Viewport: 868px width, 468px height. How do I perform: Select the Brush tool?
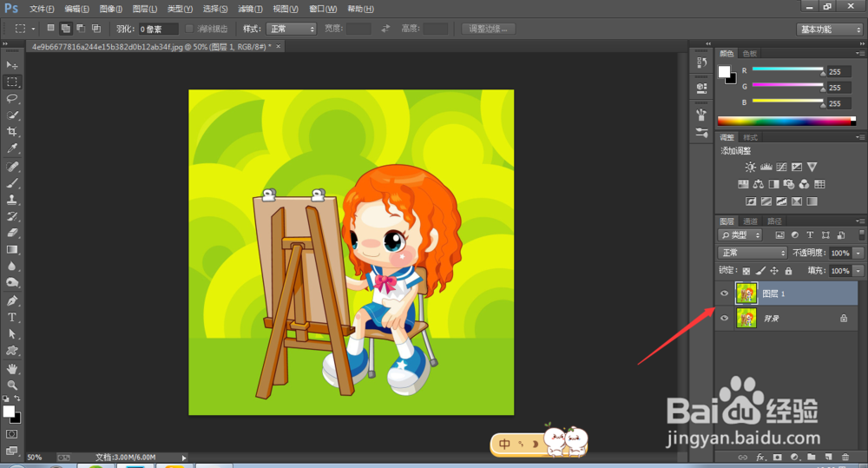click(11, 183)
